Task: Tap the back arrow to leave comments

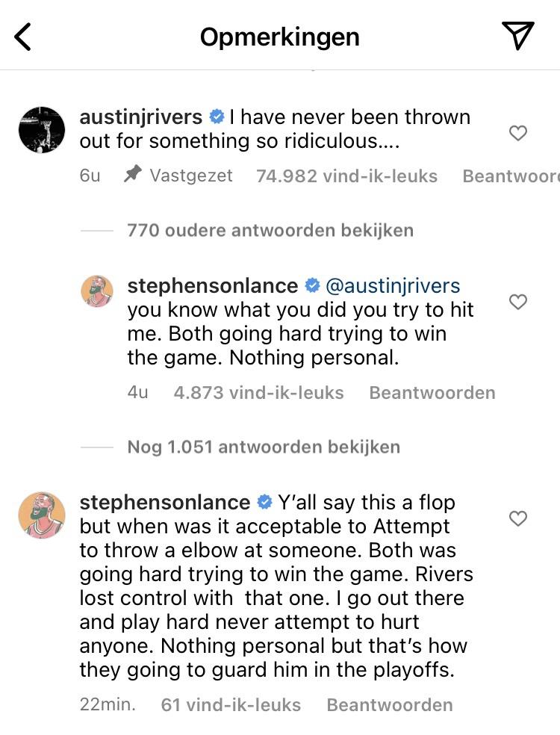Action: (x=23, y=36)
